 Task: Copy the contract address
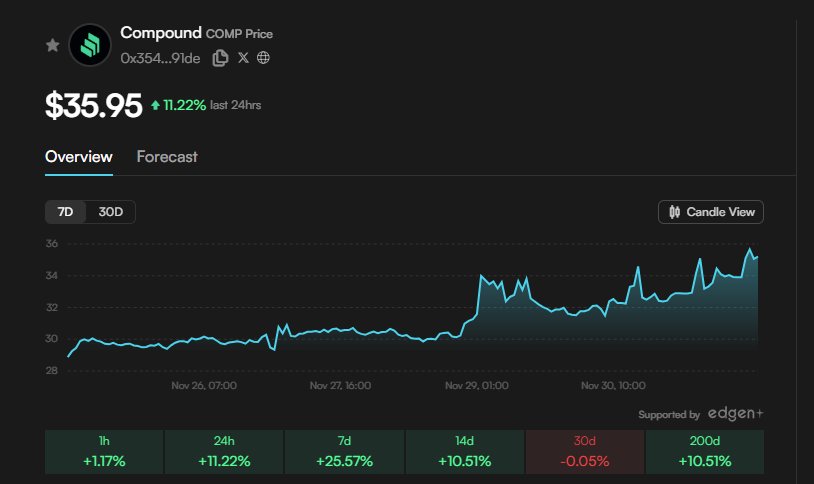tap(221, 58)
